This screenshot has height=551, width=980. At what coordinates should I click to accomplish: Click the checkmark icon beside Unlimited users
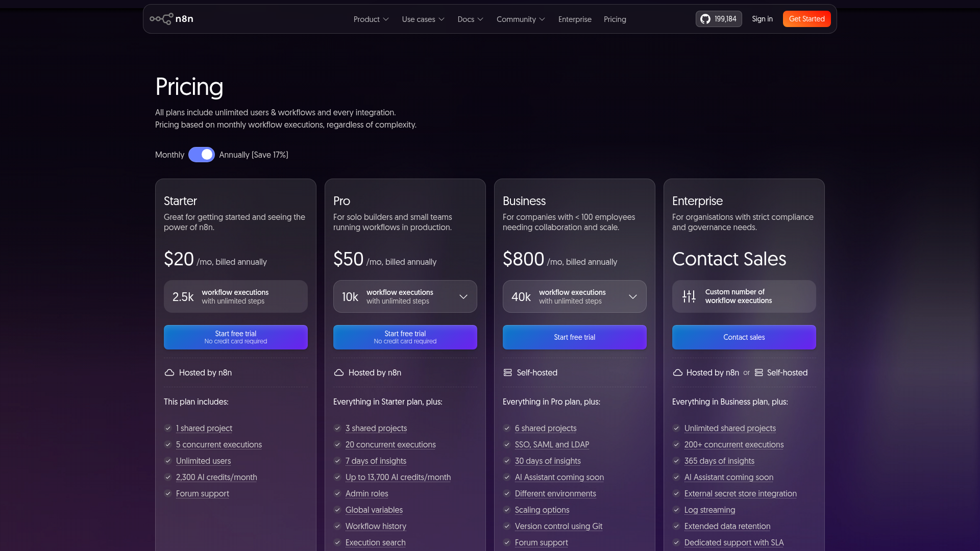[x=168, y=461]
